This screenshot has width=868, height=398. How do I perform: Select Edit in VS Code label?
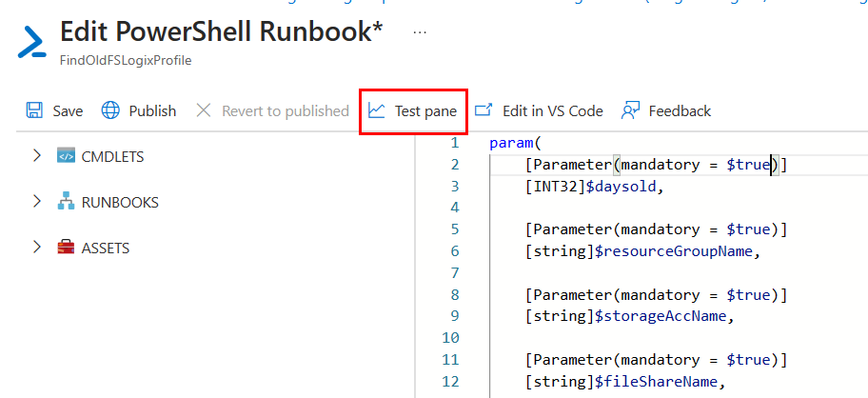click(x=552, y=110)
